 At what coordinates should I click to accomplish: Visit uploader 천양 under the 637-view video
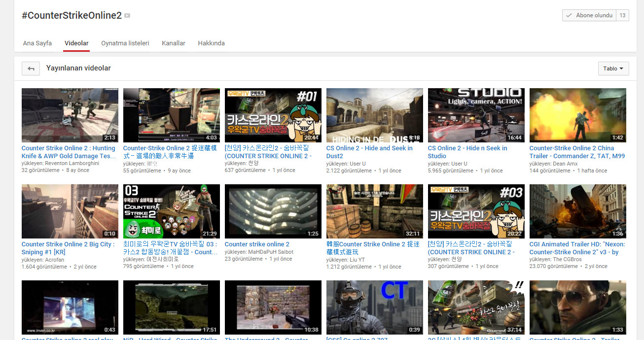pyautogui.click(x=253, y=163)
